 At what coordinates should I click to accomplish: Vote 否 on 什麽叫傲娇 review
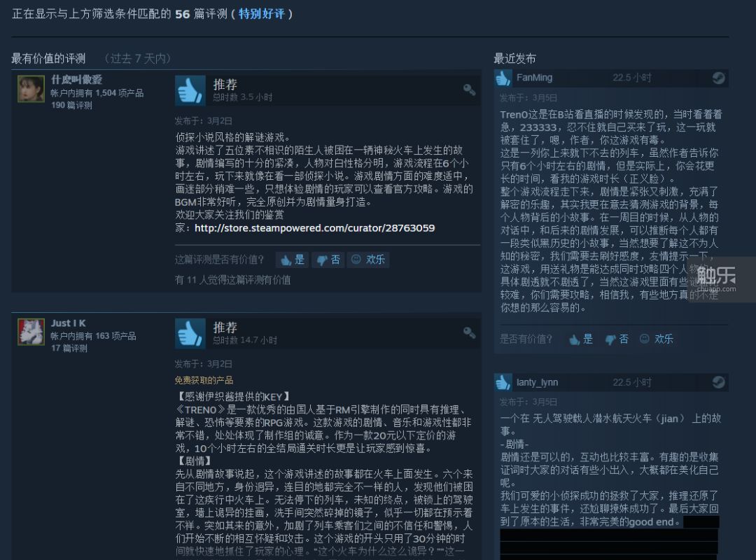[329, 260]
